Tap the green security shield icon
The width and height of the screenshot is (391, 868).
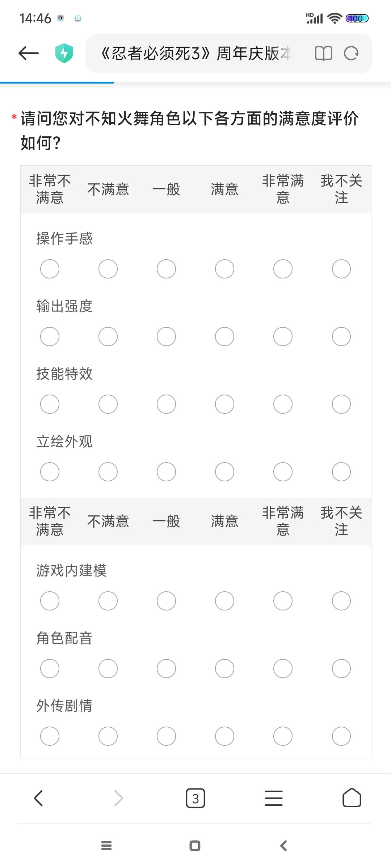64,54
